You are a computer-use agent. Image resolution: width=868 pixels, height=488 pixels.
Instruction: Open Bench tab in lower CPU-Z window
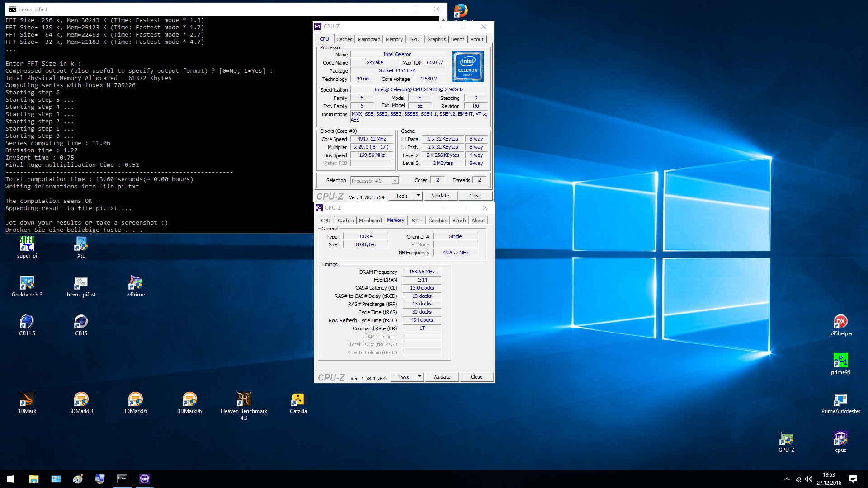pyautogui.click(x=459, y=221)
